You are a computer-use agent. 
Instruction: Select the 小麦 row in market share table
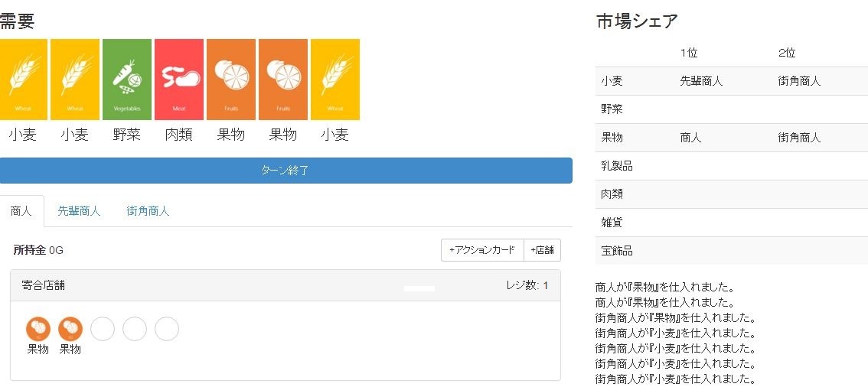[731, 81]
